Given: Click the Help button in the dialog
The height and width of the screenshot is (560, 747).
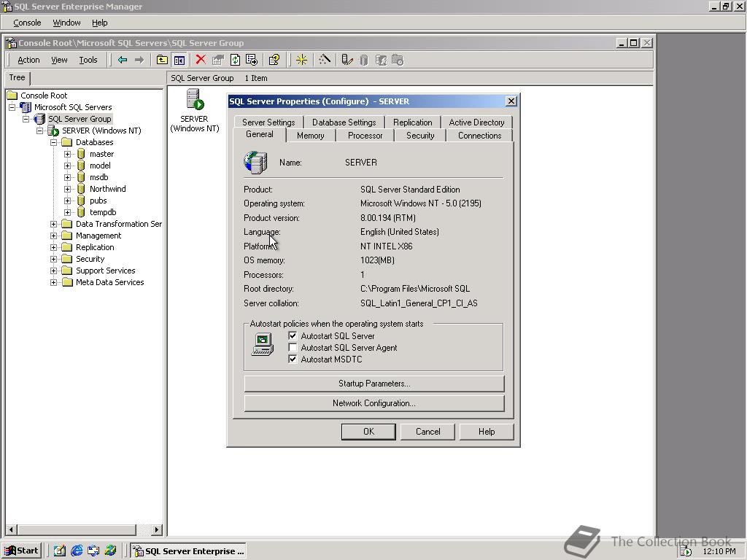Looking at the screenshot, I should pos(487,432).
